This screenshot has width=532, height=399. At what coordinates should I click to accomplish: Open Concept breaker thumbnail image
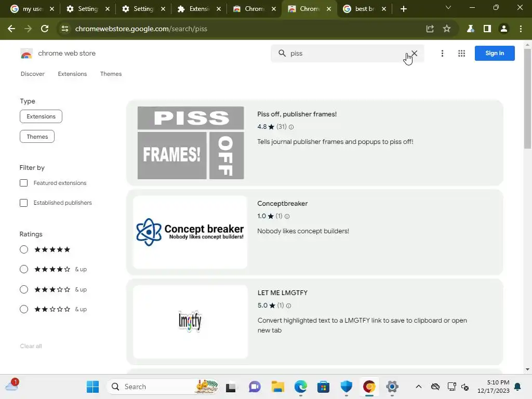click(x=190, y=232)
